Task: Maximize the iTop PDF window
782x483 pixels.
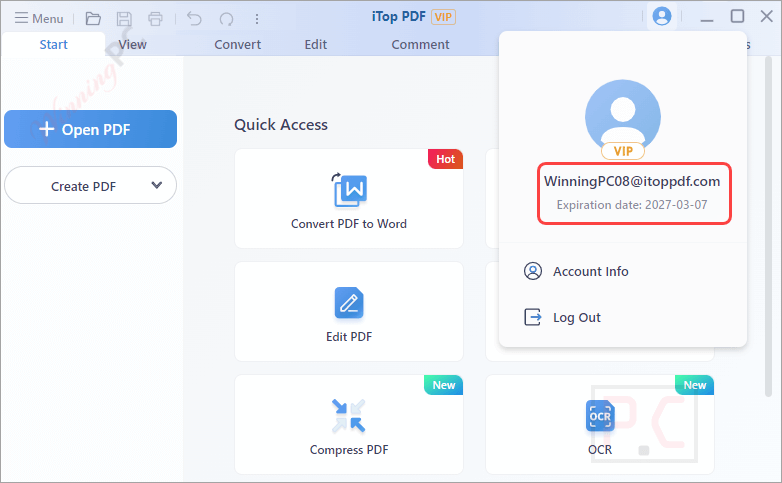Action: pyautogui.click(x=737, y=16)
